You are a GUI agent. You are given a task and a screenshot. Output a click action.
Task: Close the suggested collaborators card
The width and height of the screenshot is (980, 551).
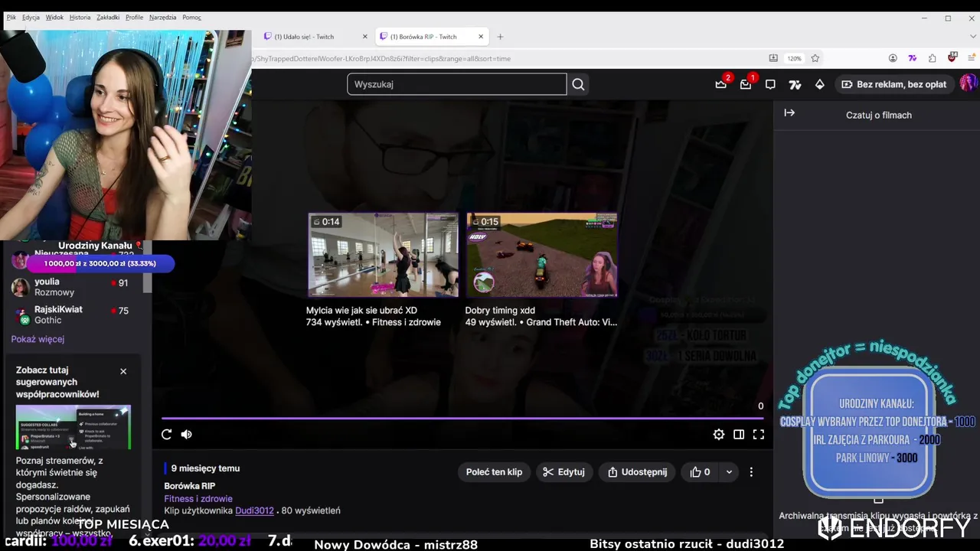(x=123, y=371)
